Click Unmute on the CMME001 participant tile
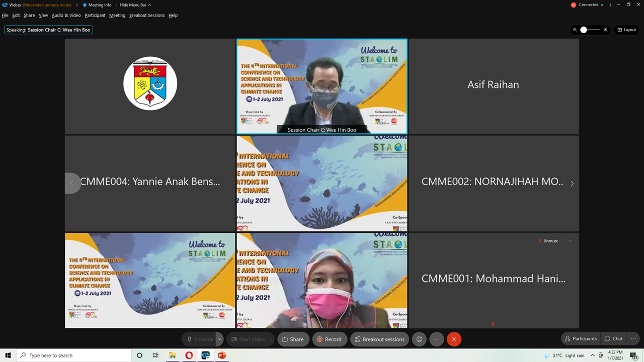The height and width of the screenshot is (362, 644). (548, 241)
